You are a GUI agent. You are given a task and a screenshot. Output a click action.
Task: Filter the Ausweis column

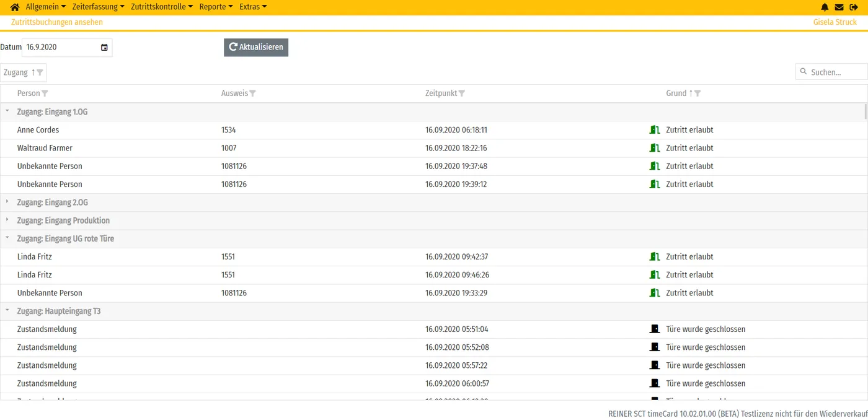pos(252,94)
